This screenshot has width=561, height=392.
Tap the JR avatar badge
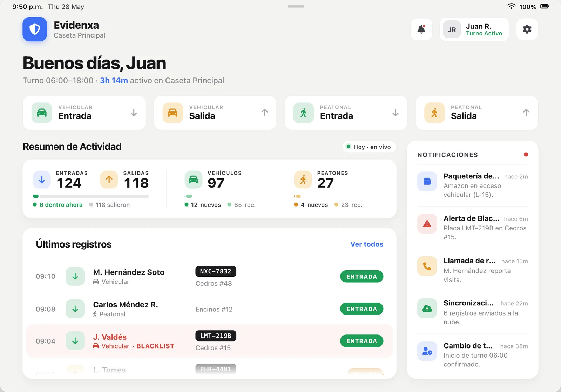click(x=452, y=29)
